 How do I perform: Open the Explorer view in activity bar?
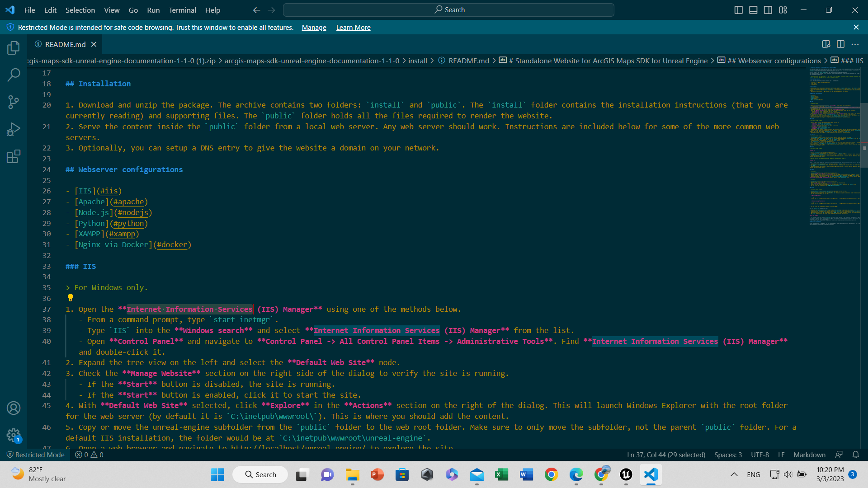14,47
